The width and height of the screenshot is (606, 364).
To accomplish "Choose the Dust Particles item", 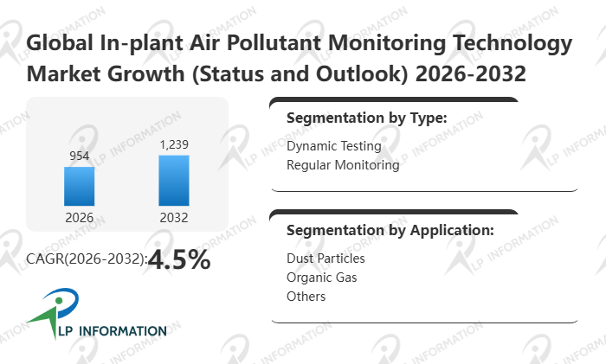I will [326, 259].
